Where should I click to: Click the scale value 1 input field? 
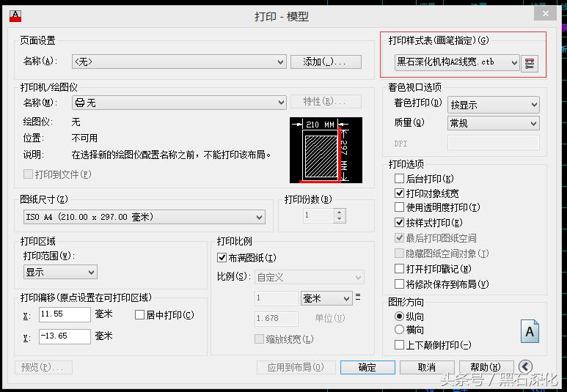[x=277, y=298]
